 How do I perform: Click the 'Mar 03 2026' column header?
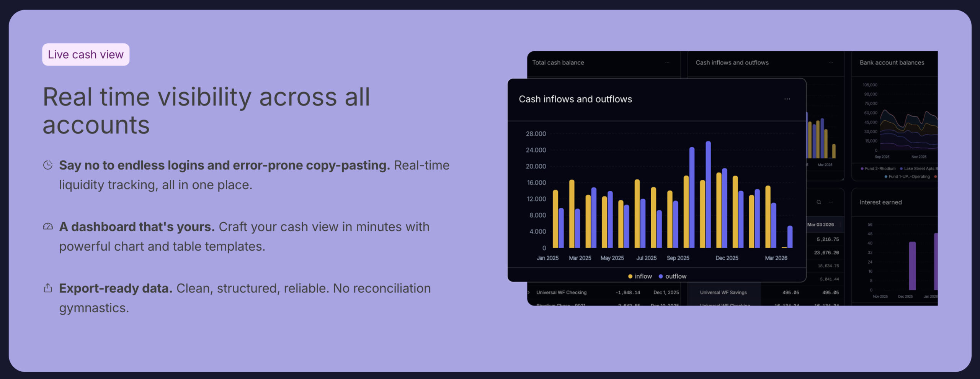click(x=820, y=225)
